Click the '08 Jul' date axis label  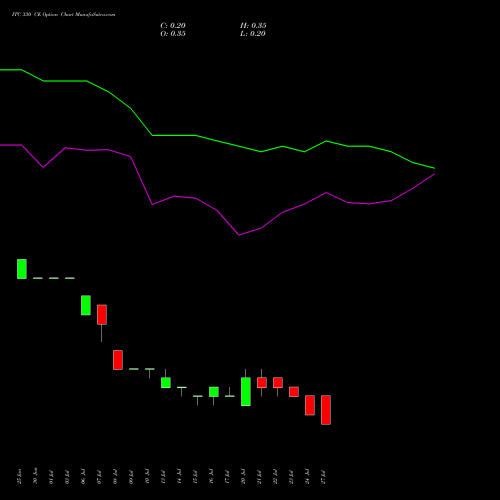point(115,477)
